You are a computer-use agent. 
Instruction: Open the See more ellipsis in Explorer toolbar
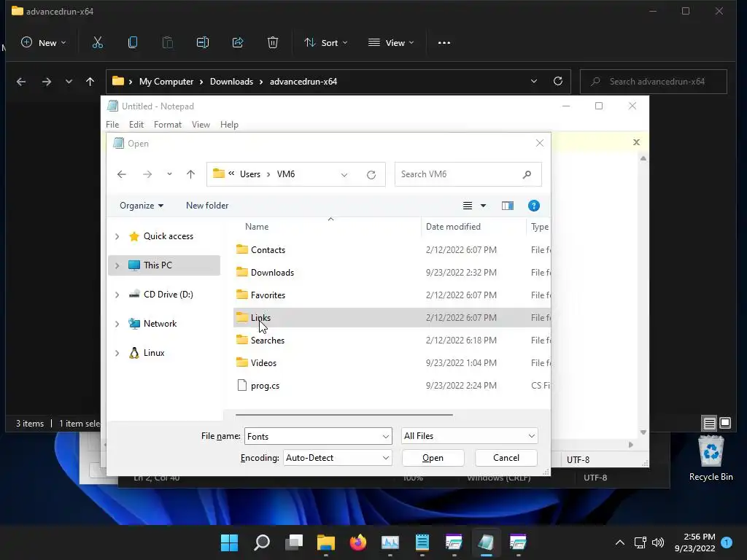[444, 43]
